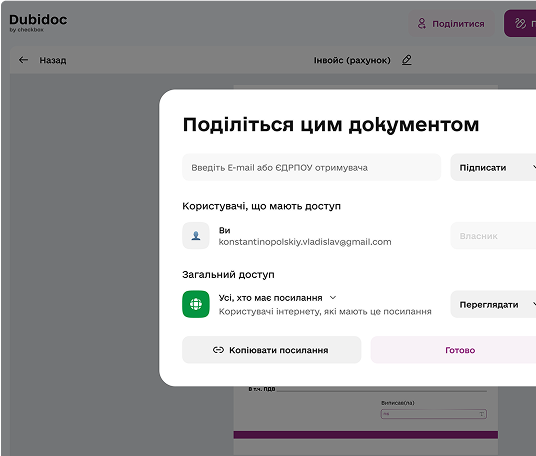Expand the Усі, хто має посилання chevron

coord(333,298)
